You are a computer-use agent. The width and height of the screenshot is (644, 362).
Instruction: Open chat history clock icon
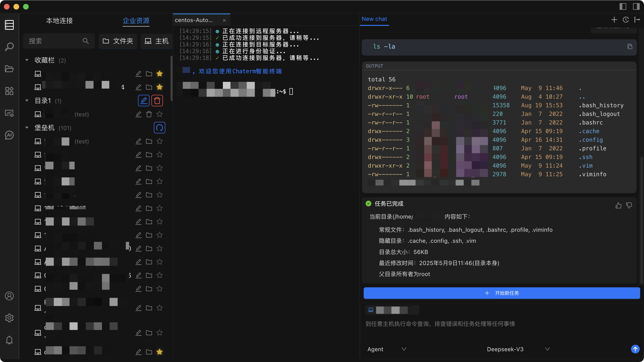[x=626, y=19]
